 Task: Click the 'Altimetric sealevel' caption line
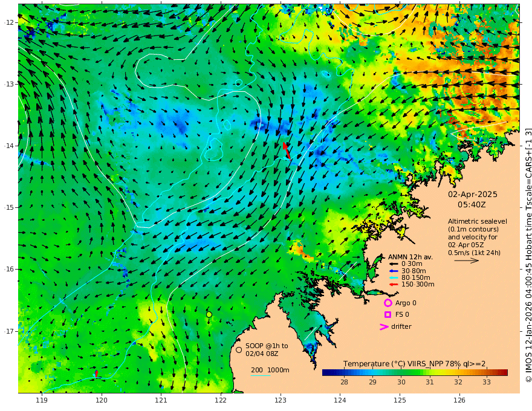[478, 221]
